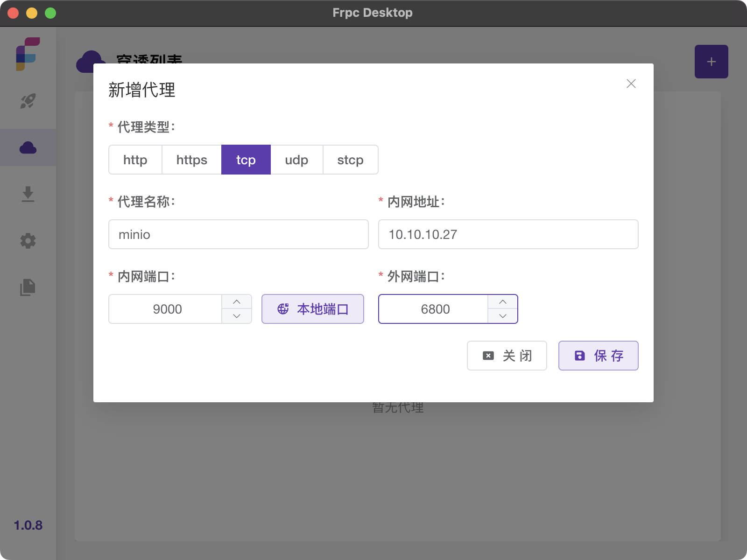Click the 关闭 button
This screenshot has width=747, height=560.
[507, 356]
